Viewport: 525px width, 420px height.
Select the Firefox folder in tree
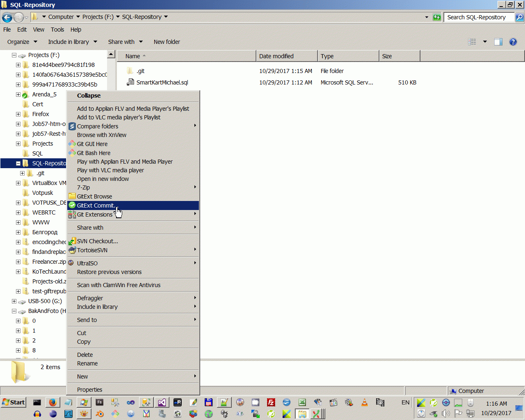click(41, 114)
